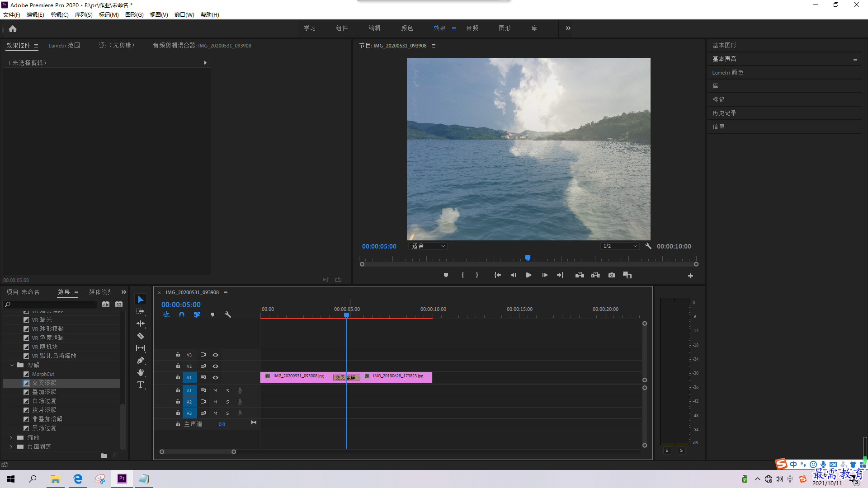This screenshot has height=488, width=868.
Task: Select the Pen tool
Action: pos(141,360)
